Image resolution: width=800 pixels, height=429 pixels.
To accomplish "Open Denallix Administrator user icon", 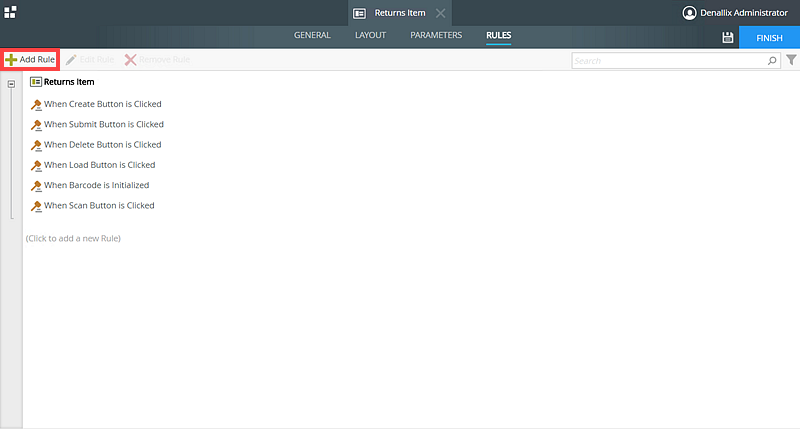I will tap(689, 13).
